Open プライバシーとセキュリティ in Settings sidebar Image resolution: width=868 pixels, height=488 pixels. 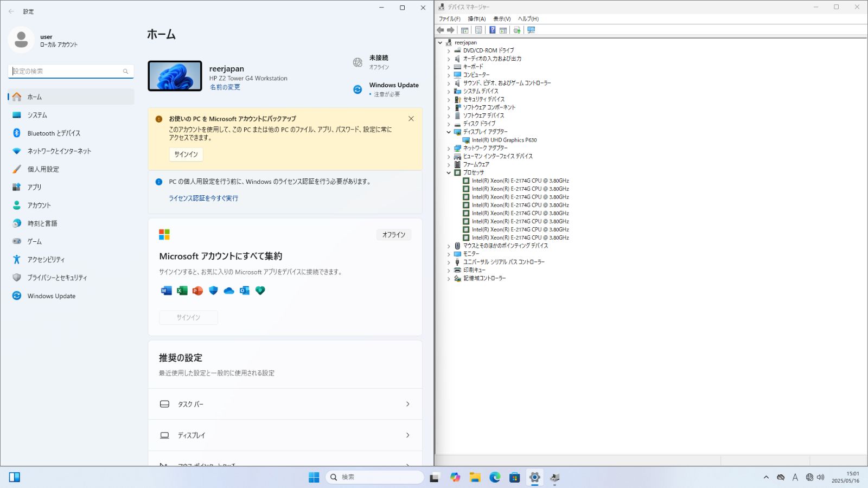pos(71,278)
